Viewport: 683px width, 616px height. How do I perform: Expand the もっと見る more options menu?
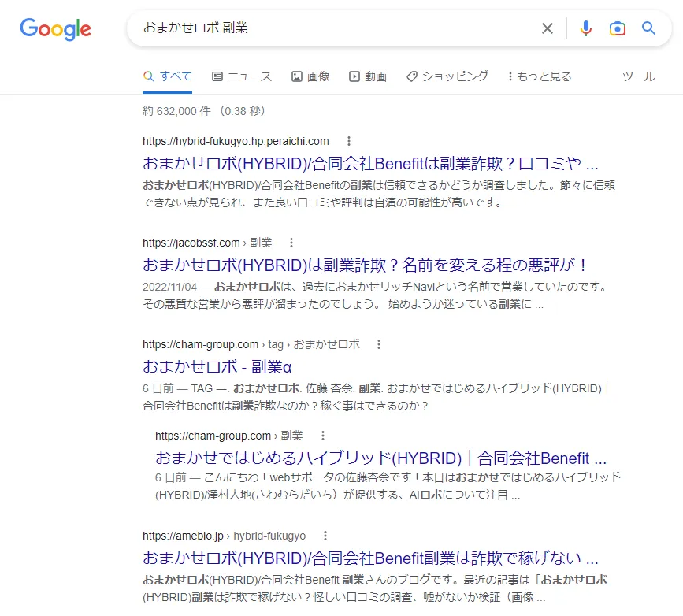(539, 76)
